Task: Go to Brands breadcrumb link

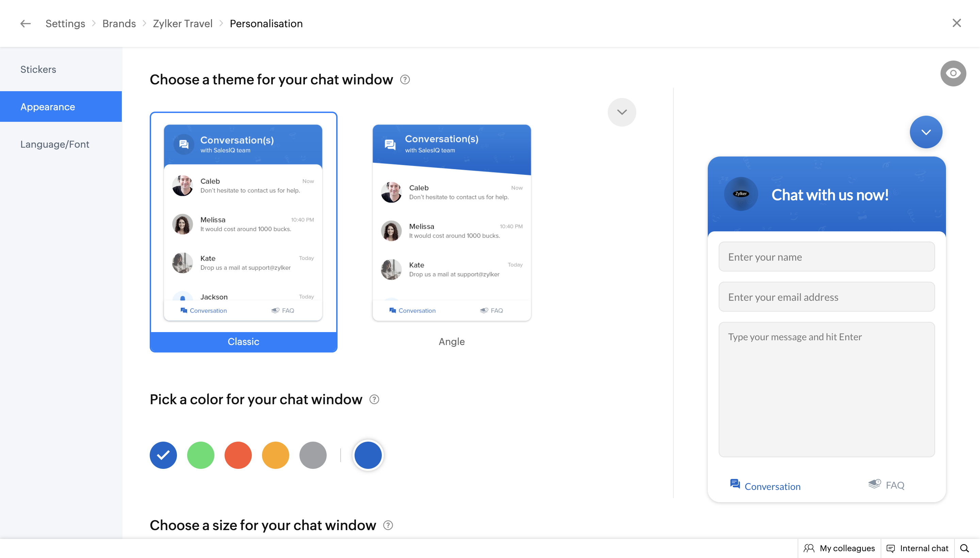Action: (x=119, y=23)
